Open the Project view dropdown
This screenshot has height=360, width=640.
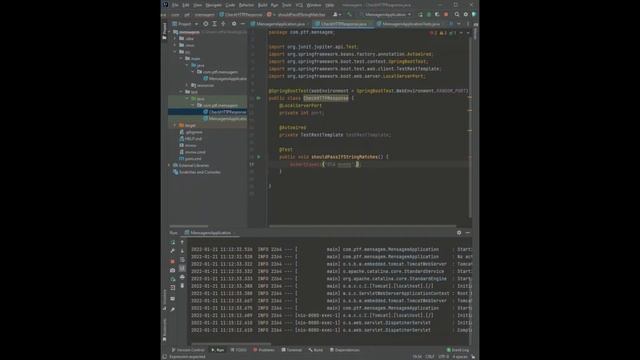point(185,24)
